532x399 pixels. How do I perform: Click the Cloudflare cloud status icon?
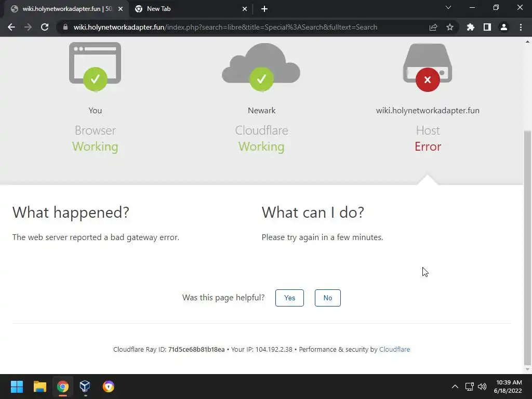pos(261,67)
